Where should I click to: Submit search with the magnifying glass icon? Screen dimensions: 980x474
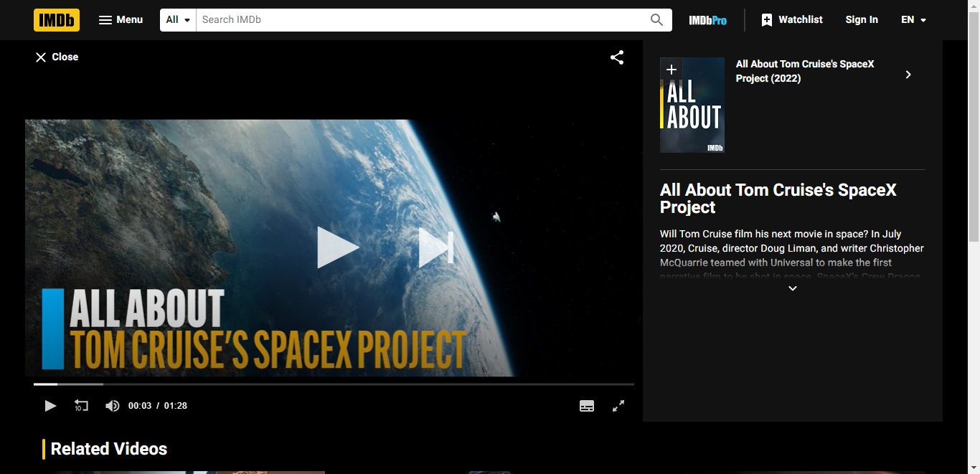pos(656,20)
